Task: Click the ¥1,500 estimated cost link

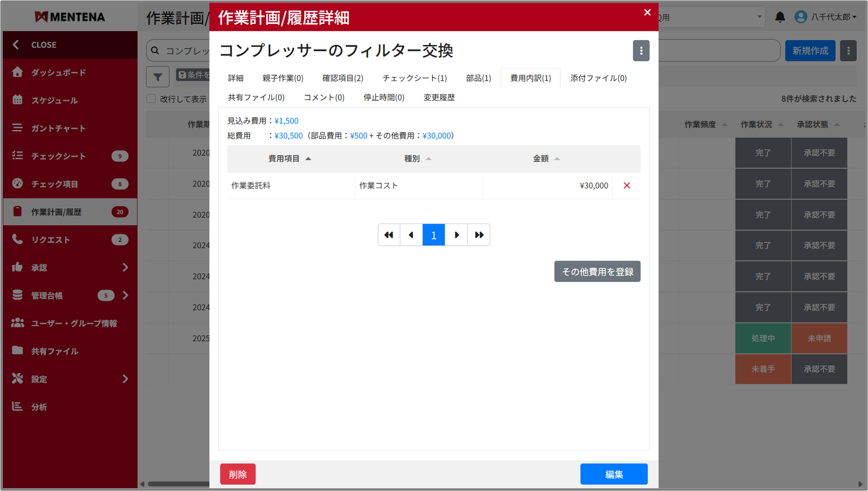Action: pyautogui.click(x=286, y=121)
